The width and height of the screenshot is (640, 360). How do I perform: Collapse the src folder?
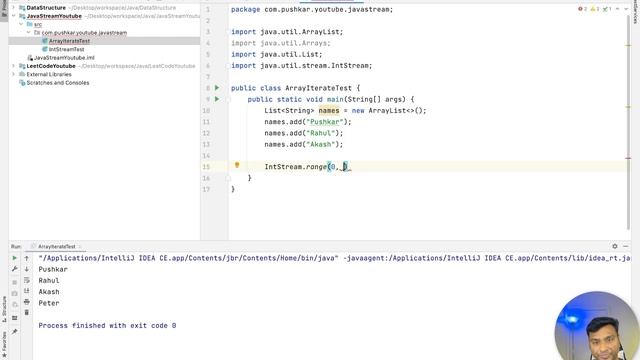point(21,24)
